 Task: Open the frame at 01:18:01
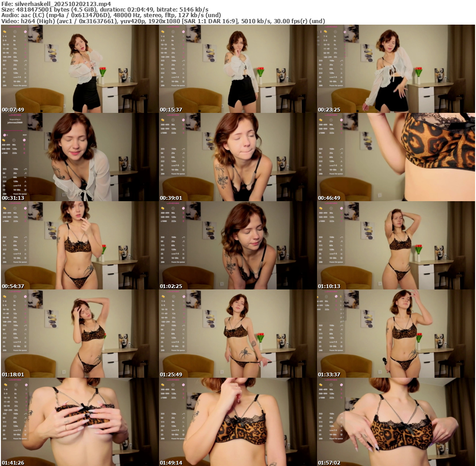79,334
